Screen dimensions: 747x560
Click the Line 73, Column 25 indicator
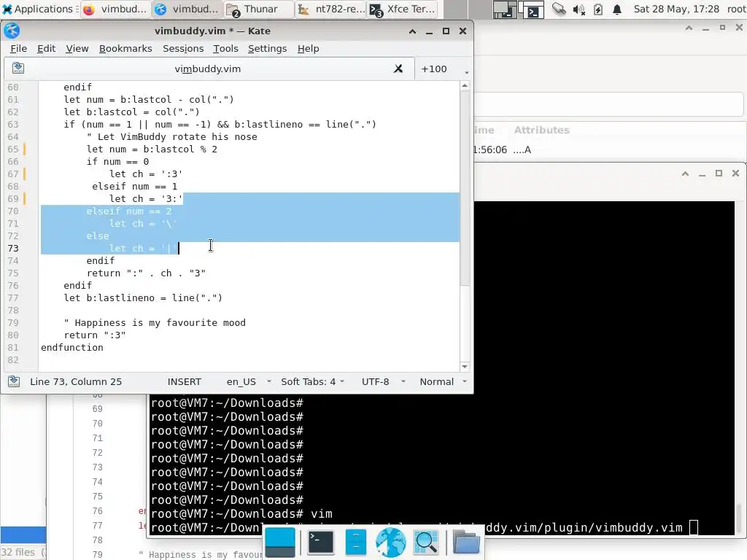pyautogui.click(x=76, y=382)
